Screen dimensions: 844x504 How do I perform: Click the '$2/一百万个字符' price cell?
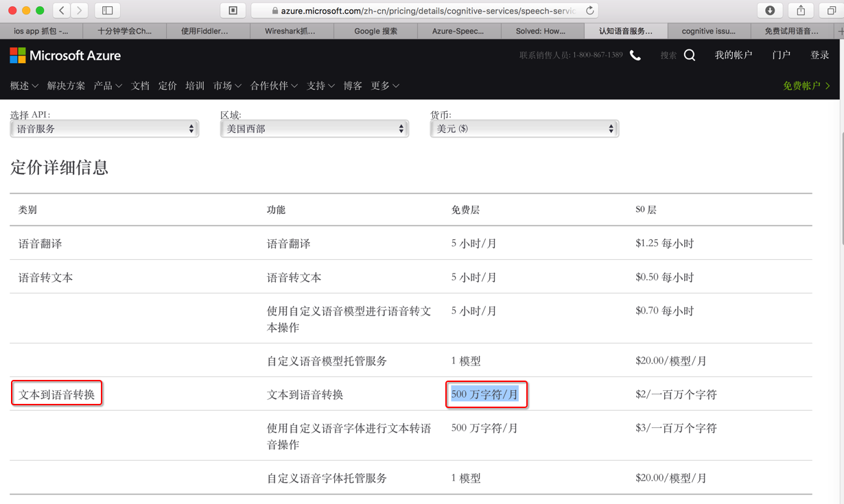click(x=676, y=395)
